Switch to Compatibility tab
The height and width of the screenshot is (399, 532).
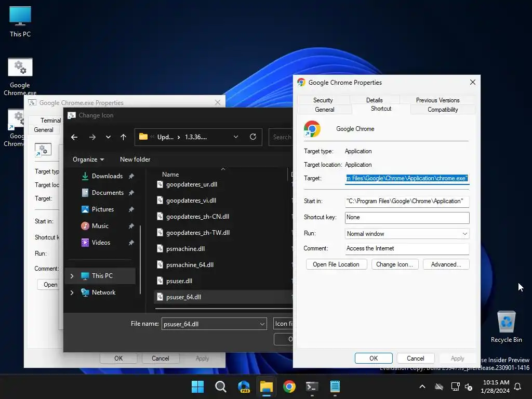[443, 110]
